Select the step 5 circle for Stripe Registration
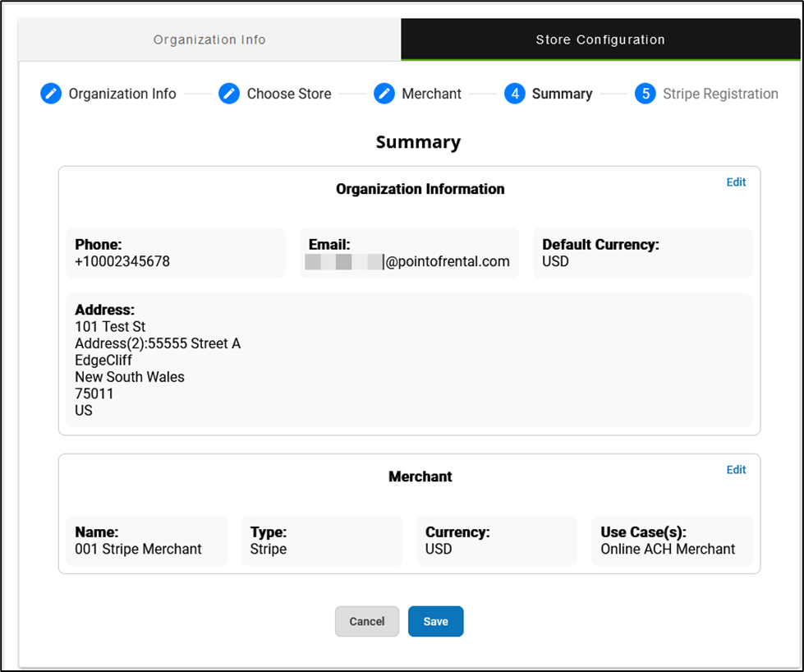 tap(645, 94)
